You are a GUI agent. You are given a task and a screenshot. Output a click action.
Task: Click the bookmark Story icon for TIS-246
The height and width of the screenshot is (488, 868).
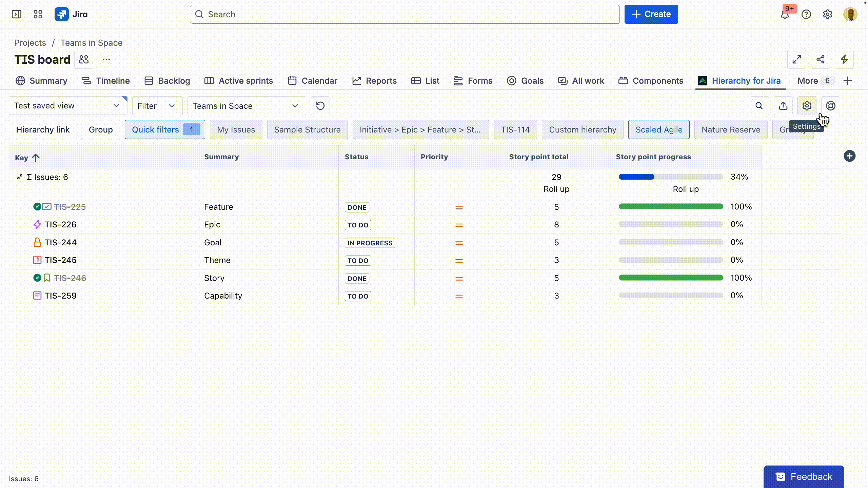click(x=47, y=278)
